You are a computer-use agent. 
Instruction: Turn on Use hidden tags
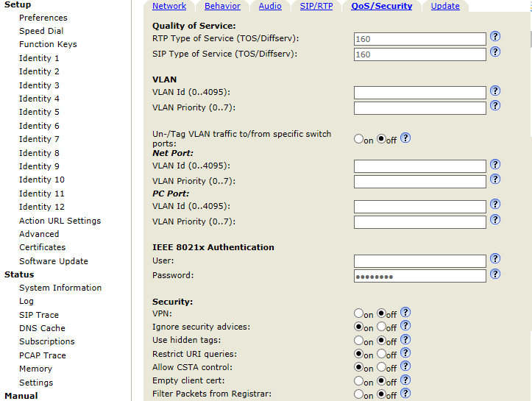click(358, 341)
